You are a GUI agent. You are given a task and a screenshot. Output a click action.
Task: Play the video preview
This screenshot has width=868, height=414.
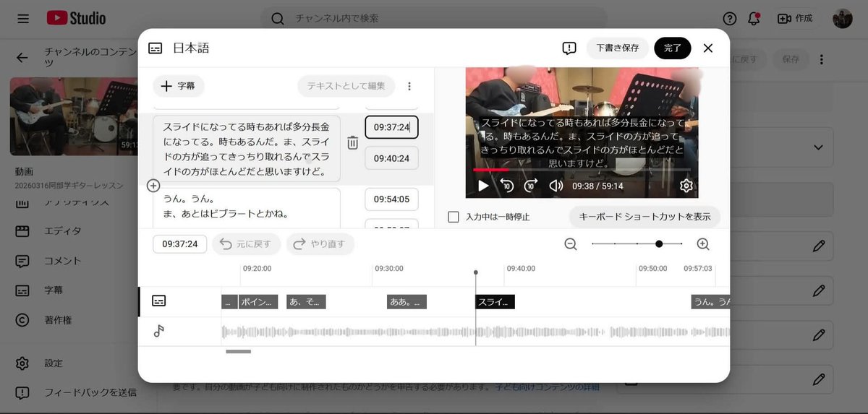click(x=483, y=186)
